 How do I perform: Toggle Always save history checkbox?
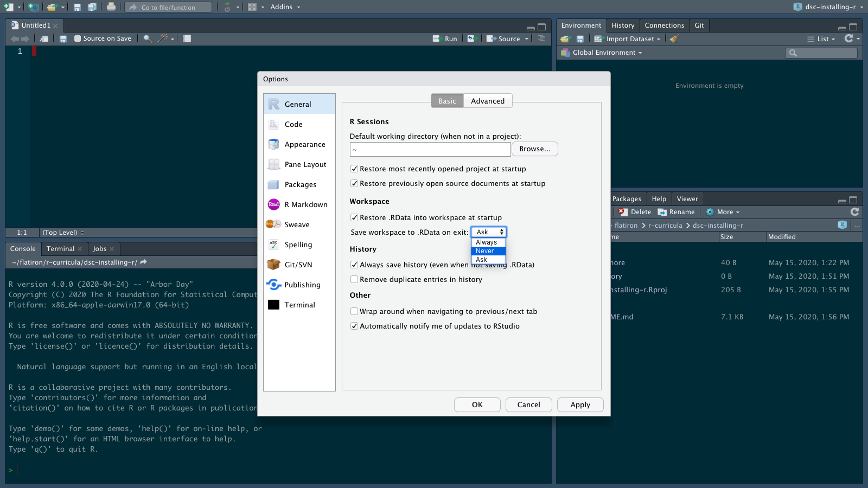click(354, 265)
